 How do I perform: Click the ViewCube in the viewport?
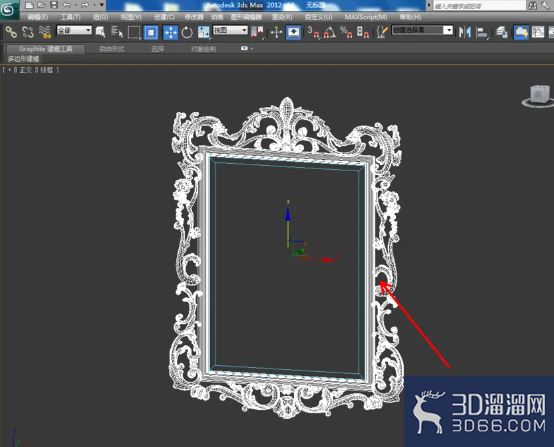tap(540, 95)
